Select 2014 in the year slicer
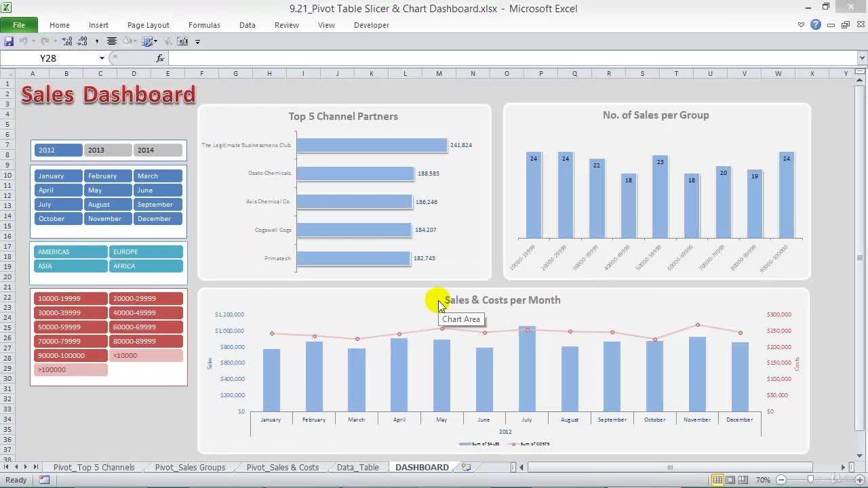This screenshot has height=488, width=868. [157, 150]
